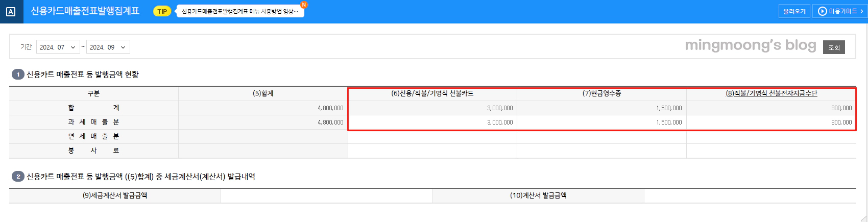This screenshot has width=868, height=222.
Task: Click 합계 row cash receipt 1,500,000
Action: [601, 108]
